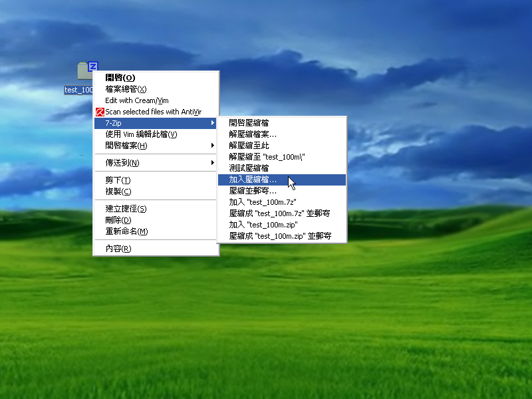Click the test_100m archive desktop icon
532x399 pixels.
pos(86,70)
